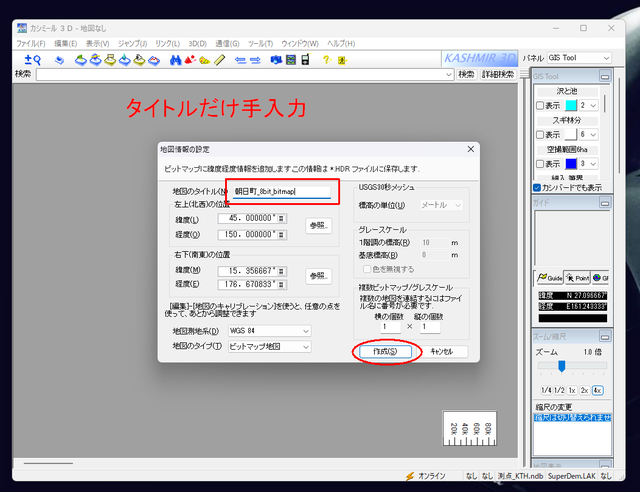This screenshot has width=640, height=492.
Task: Open the 編集(E) menu
Action: (x=65, y=43)
